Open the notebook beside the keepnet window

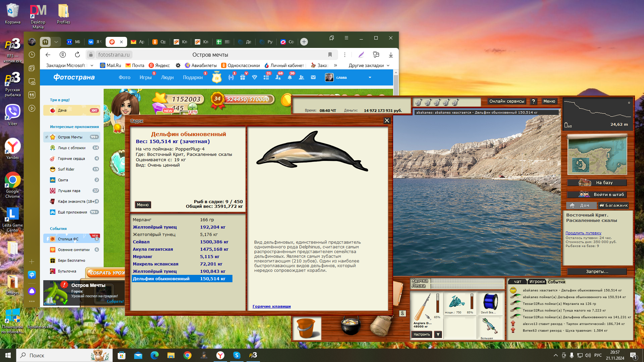click(x=398, y=293)
